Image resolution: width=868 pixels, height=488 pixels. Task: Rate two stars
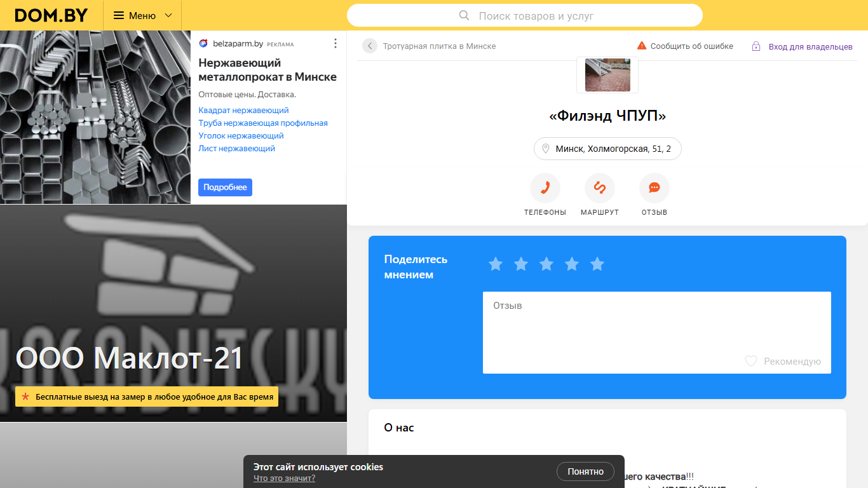click(x=521, y=264)
